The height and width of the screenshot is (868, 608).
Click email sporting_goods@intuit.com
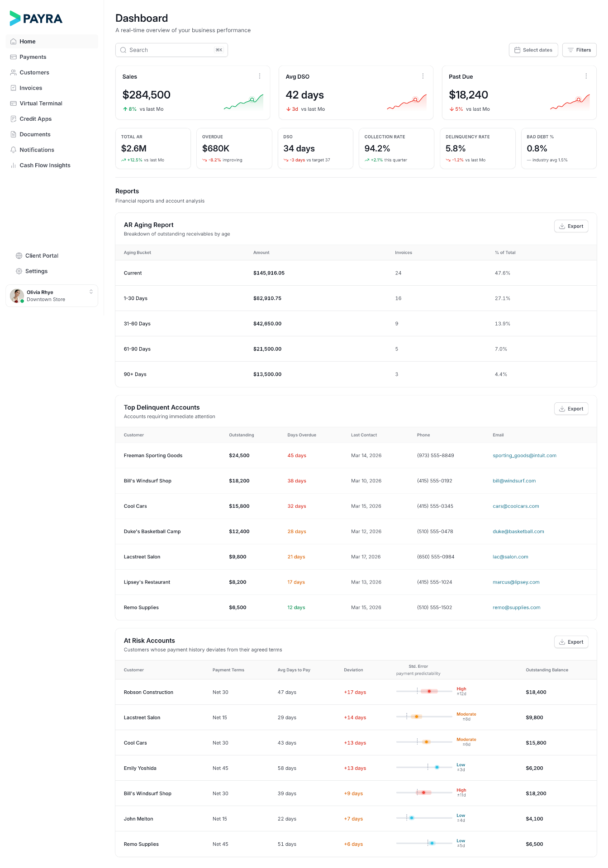click(x=525, y=456)
